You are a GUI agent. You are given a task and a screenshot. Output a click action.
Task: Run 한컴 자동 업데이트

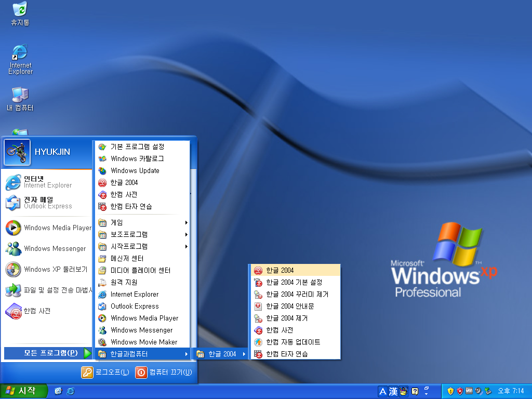[x=296, y=342]
